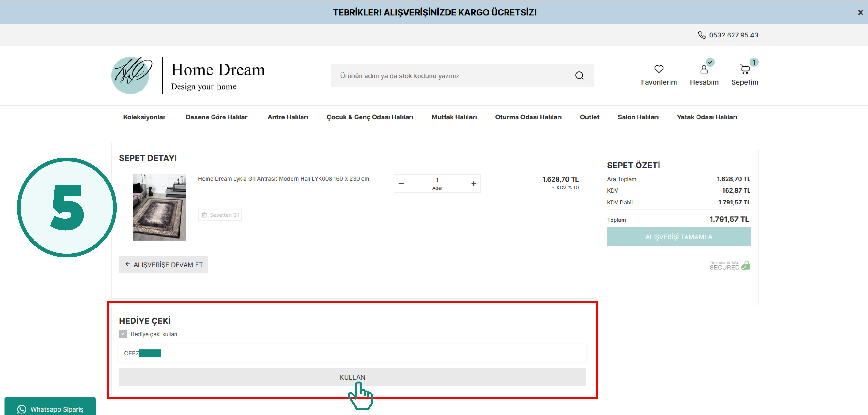Click the Toplam 1.791,57 TL value
Viewport: 868px width, 415px height.
(729, 219)
